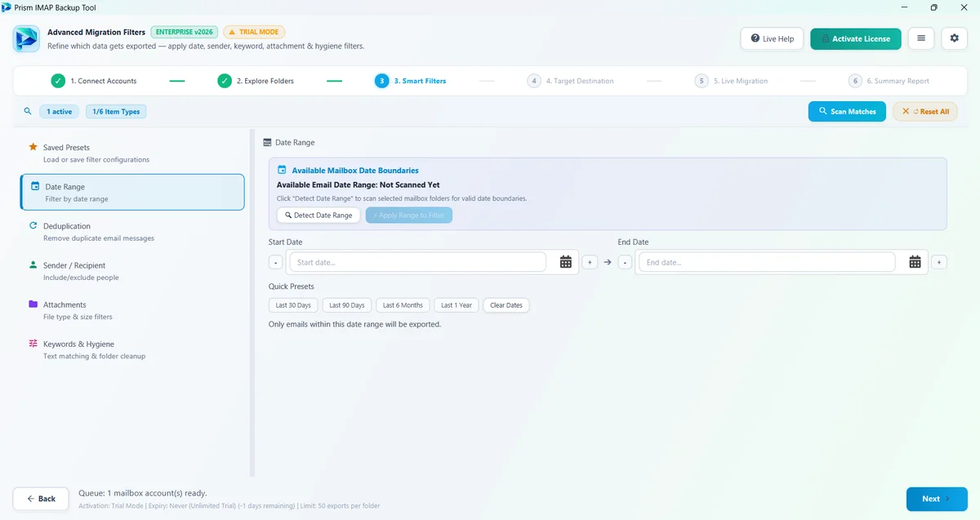
Task: Increase end date with plus button
Action: [x=939, y=262]
